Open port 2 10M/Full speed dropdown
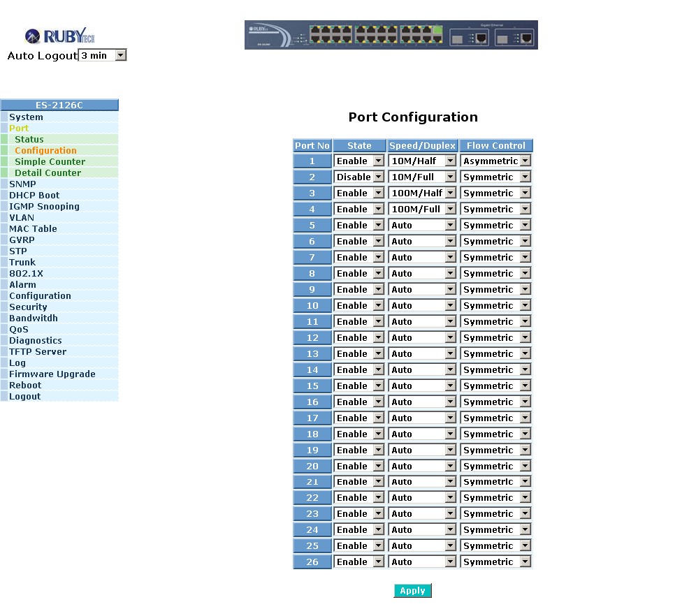Viewport: 696px width, 616px height. pos(423,177)
